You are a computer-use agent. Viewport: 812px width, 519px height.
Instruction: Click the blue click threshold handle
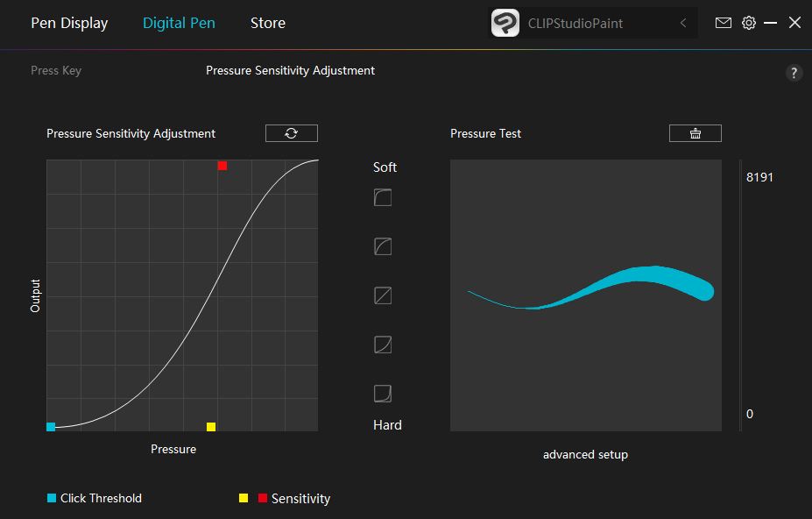tap(51, 427)
